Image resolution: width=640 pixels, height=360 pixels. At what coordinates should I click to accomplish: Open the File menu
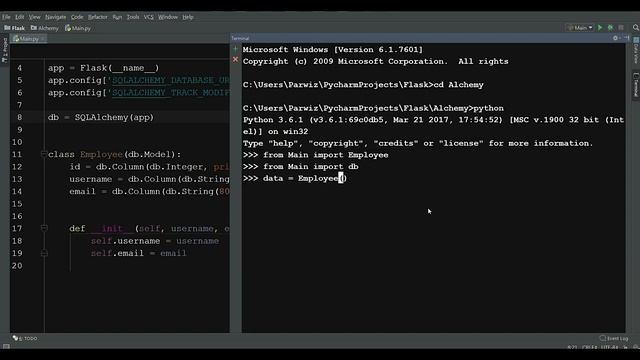tap(6, 17)
